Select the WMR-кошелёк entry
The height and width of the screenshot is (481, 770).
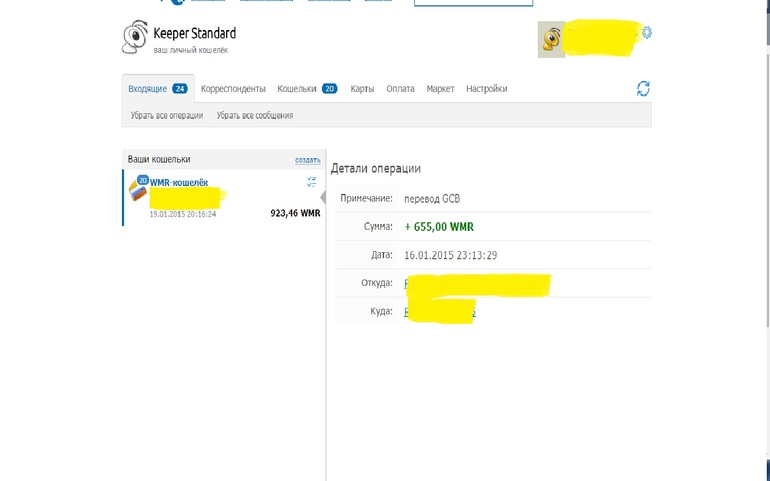(x=179, y=182)
